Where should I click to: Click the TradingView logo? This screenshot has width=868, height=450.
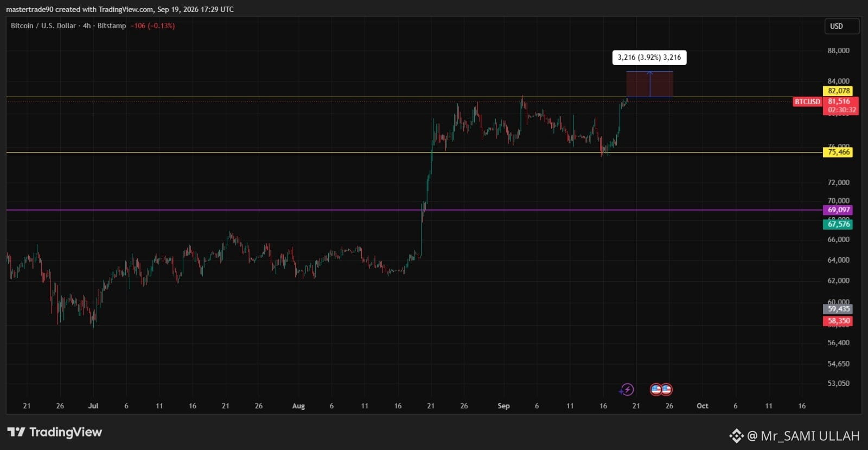55,432
